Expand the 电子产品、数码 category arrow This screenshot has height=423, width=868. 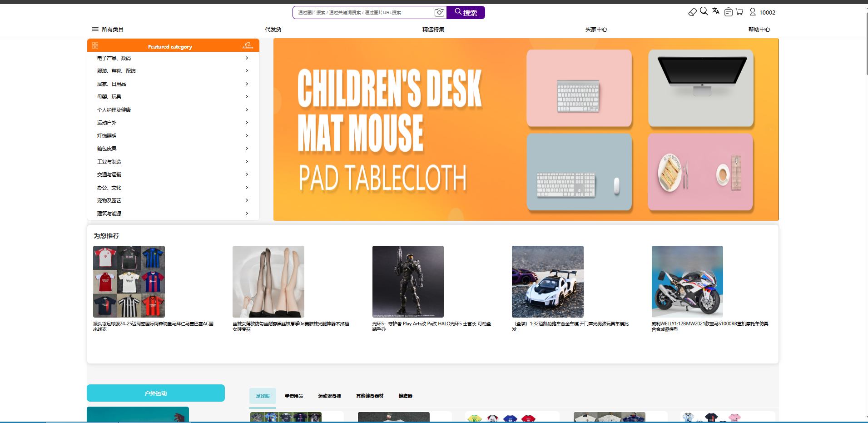point(247,58)
